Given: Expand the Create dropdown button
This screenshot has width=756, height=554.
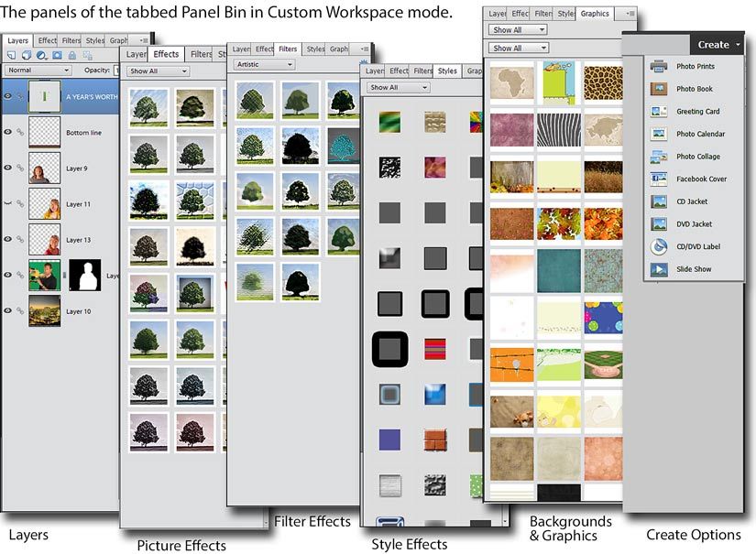Looking at the screenshot, I should point(718,44).
